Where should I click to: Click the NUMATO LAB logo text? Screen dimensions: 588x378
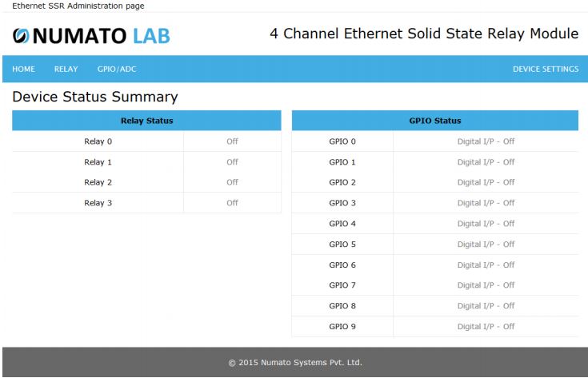pyautogui.click(x=102, y=36)
